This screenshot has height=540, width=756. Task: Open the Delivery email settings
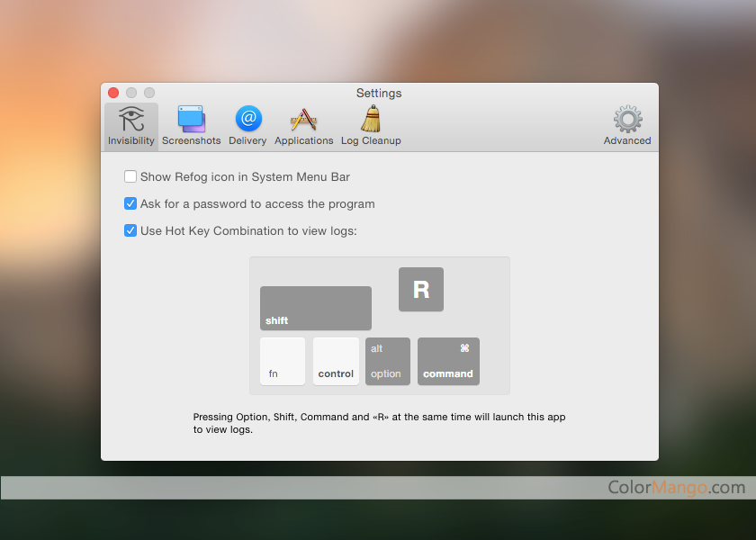tap(247, 125)
